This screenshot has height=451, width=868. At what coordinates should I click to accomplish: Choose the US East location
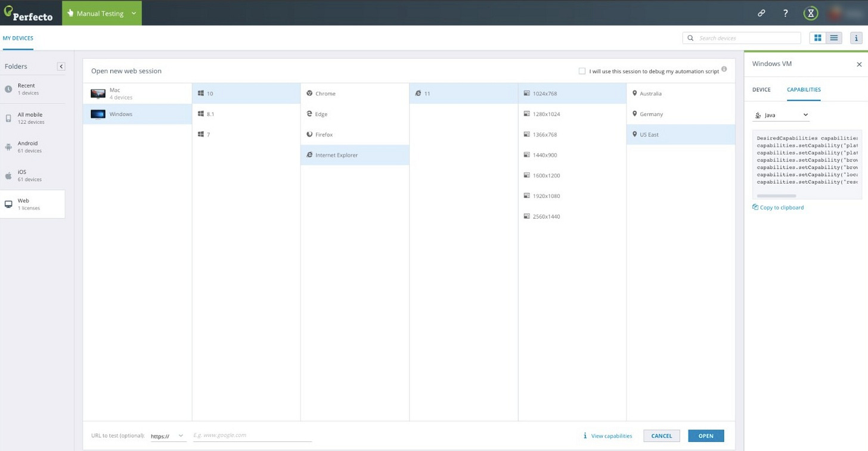click(x=681, y=134)
